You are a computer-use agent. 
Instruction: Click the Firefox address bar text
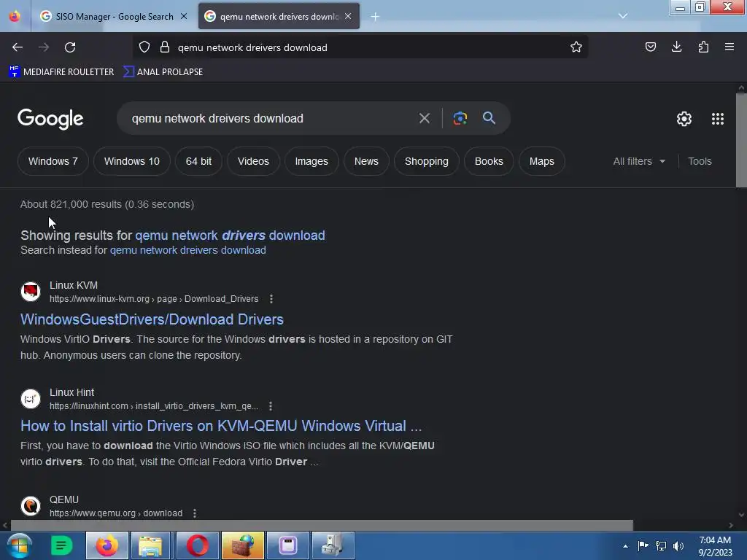coord(252,47)
